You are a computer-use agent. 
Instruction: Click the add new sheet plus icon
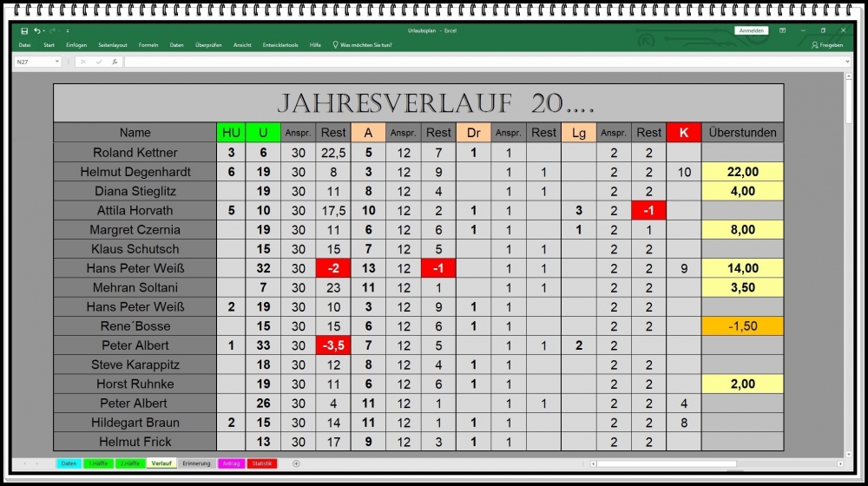click(296, 463)
